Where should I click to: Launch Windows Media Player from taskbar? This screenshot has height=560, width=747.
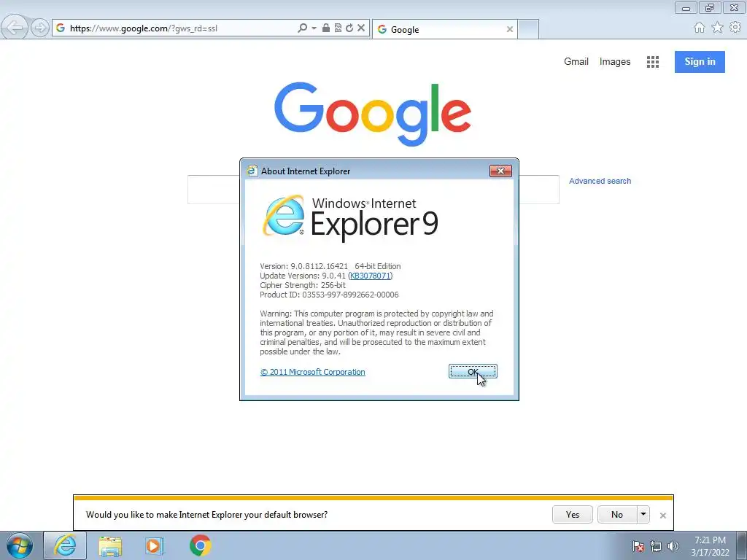pyautogui.click(x=155, y=545)
